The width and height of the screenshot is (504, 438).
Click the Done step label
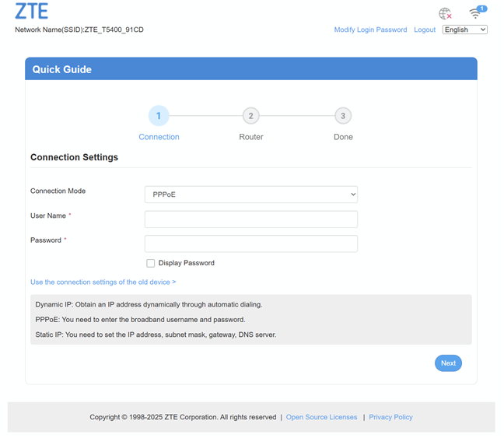(x=343, y=137)
